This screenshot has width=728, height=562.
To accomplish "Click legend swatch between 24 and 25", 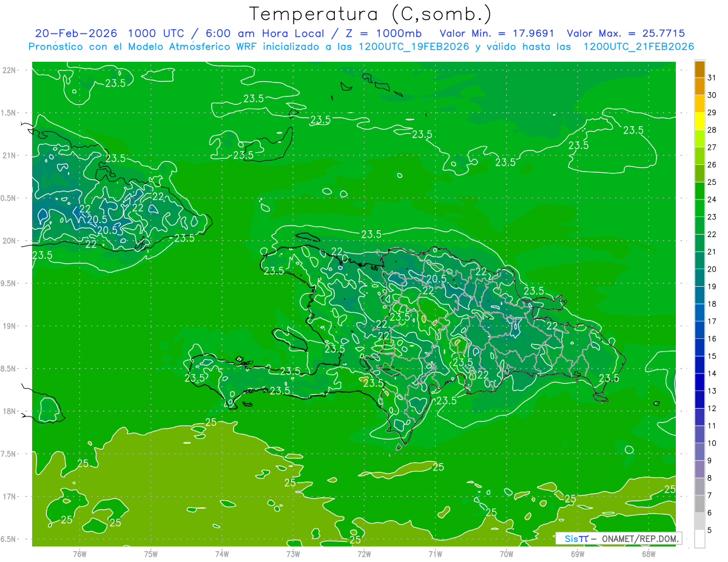I will coord(699,191).
